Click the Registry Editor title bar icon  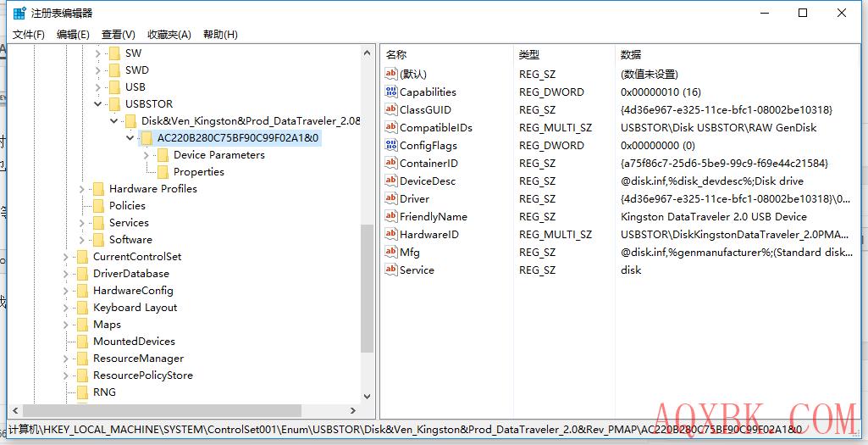coord(19,13)
